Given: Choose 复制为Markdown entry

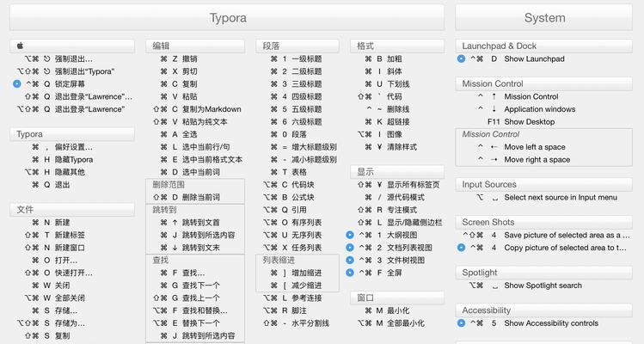Looking at the screenshot, I should click(x=197, y=109).
